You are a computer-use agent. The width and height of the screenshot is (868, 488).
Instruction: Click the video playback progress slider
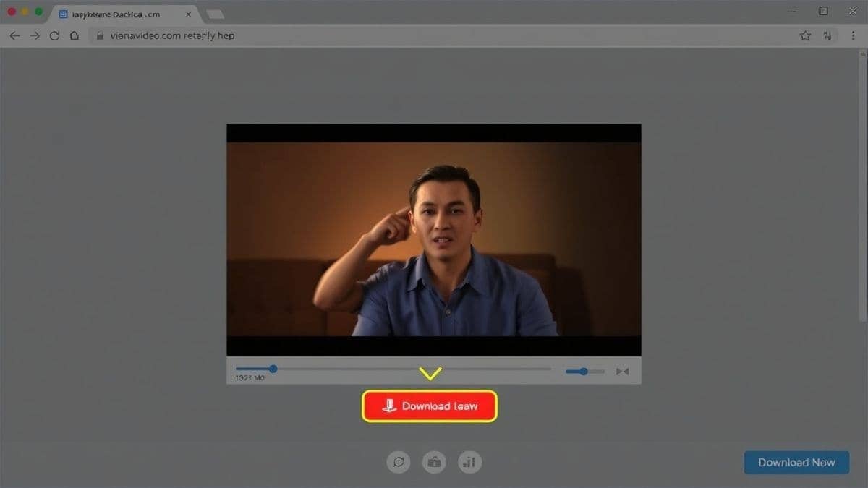click(272, 369)
